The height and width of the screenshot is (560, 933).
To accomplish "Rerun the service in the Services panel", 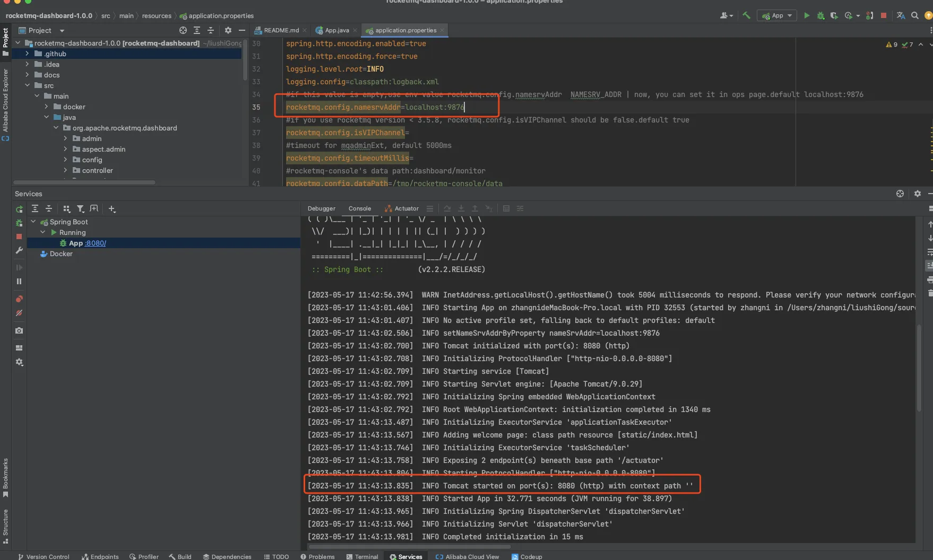I will [19, 209].
